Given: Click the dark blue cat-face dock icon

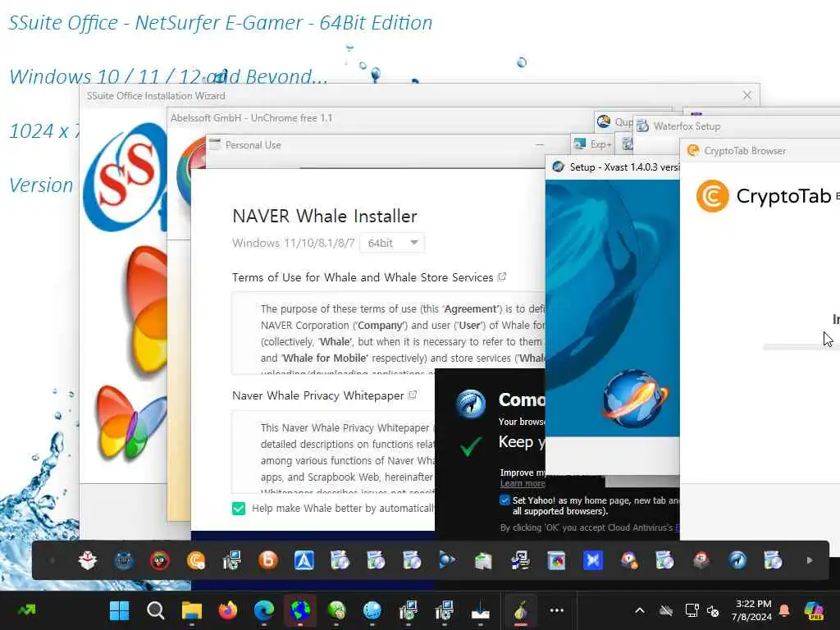Looking at the screenshot, I should click(124, 560).
